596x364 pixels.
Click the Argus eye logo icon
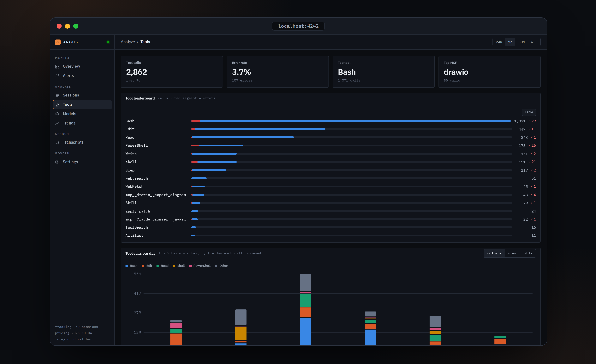pos(58,42)
